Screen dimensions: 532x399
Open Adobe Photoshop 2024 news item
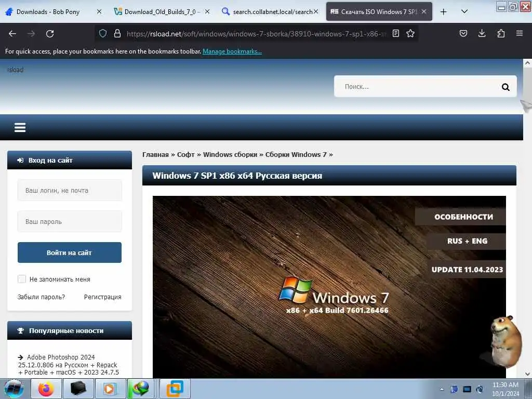[x=69, y=365]
